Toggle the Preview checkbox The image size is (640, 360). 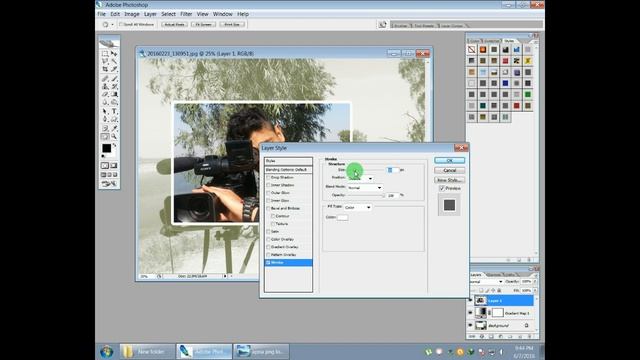[x=442, y=188]
